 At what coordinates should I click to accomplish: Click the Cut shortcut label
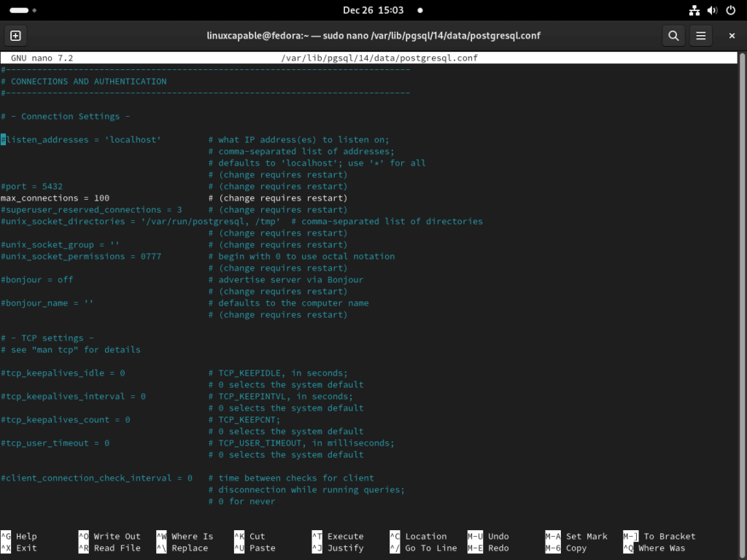click(x=259, y=536)
